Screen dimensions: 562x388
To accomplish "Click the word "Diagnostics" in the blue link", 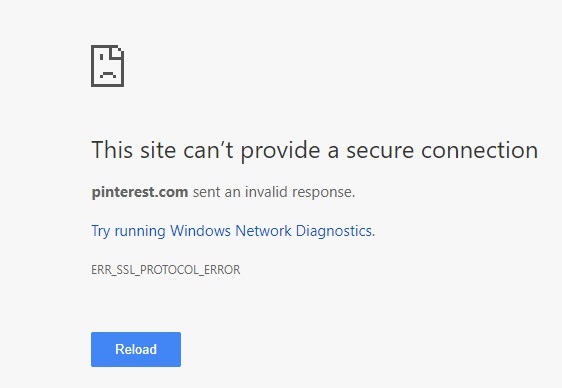I will pyautogui.click(x=335, y=231).
